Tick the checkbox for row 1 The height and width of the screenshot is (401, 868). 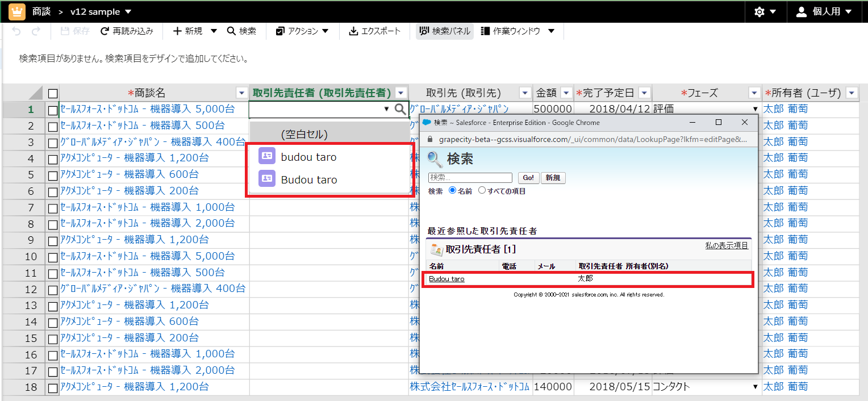tap(53, 110)
